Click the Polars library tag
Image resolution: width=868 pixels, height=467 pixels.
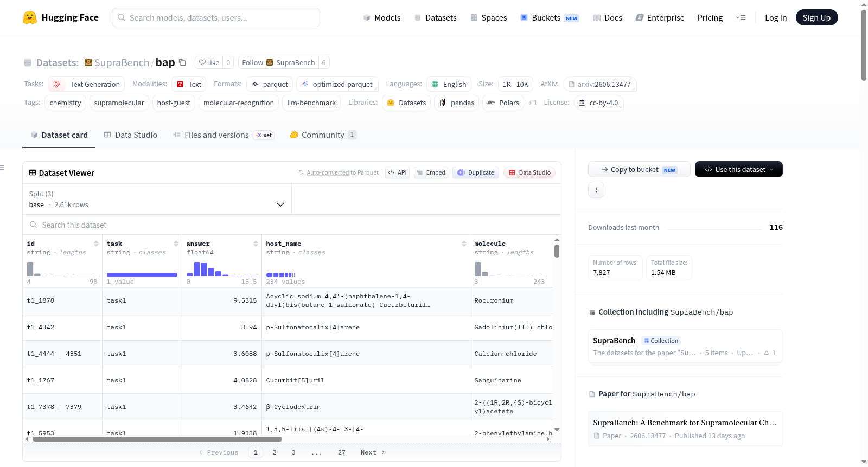(x=503, y=103)
